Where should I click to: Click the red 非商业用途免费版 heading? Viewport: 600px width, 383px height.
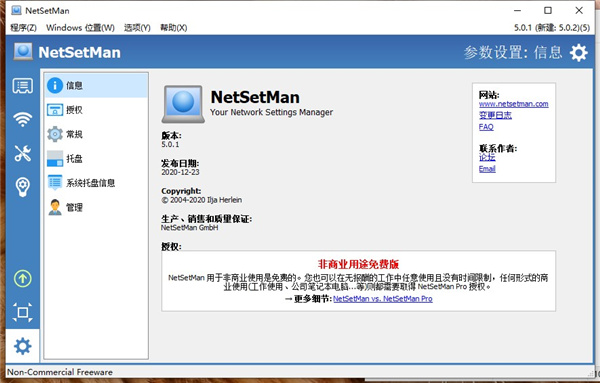[x=359, y=264]
